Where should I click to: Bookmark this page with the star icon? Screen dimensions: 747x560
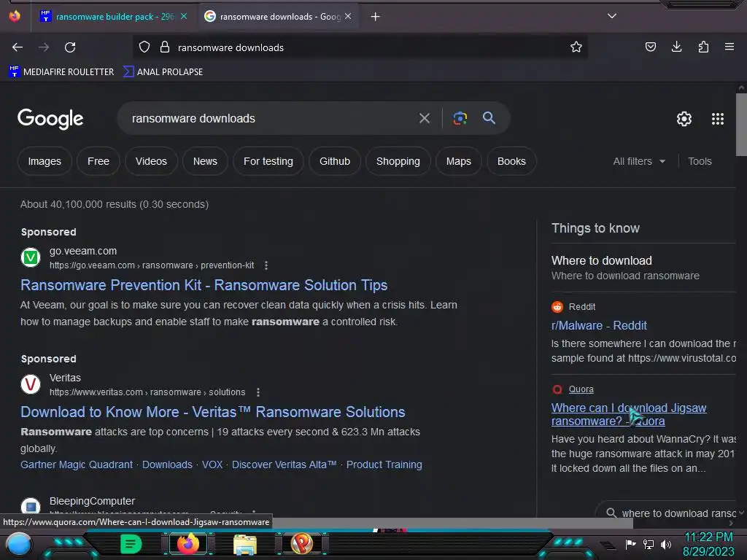[x=576, y=47]
